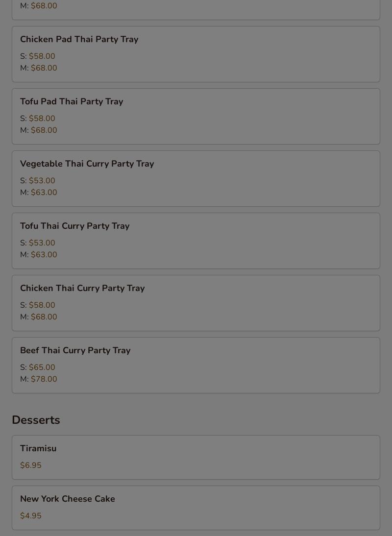Click the $4.95 cheese cake price
Image resolution: width=392 pixels, height=536 pixels.
pyautogui.click(x=31, y=516)
